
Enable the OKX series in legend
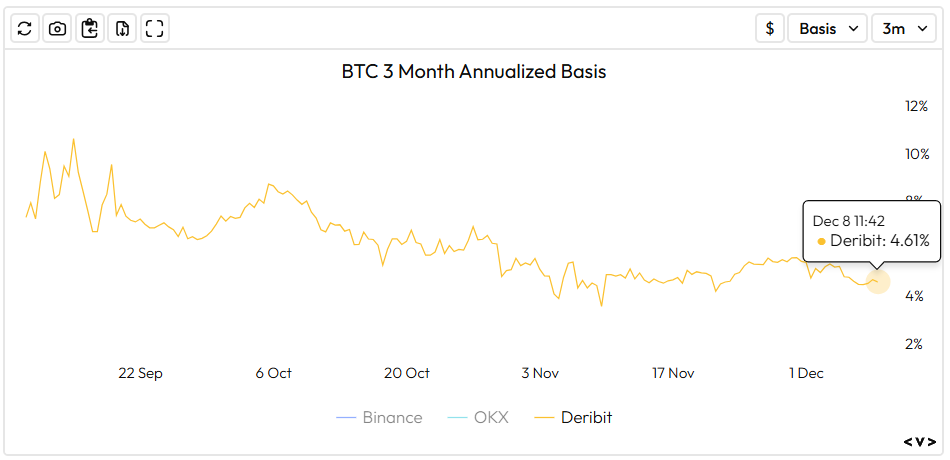pos(489,417)
